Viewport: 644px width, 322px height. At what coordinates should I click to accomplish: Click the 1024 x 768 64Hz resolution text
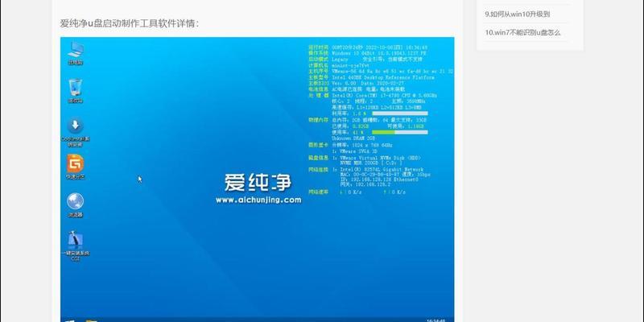point(372,145)
